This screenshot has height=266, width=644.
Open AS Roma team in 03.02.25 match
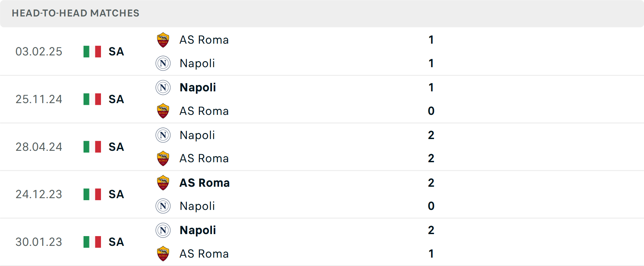pyautogui.click(x=204, y=40)
